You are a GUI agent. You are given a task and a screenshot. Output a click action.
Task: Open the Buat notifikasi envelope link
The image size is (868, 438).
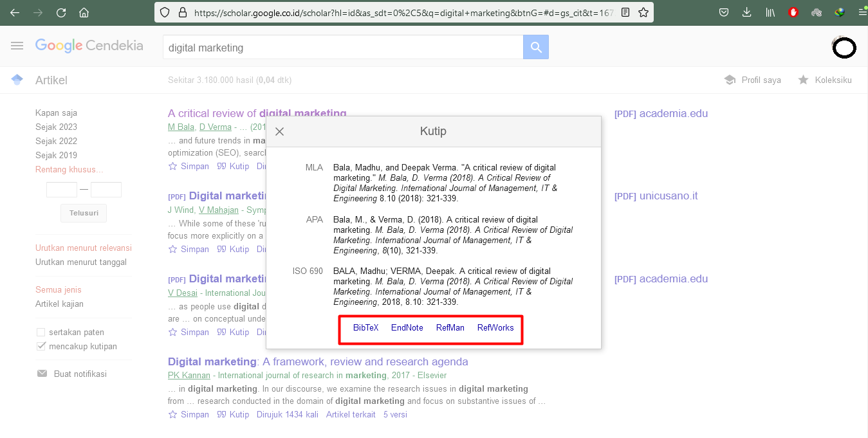pos(72,374)
